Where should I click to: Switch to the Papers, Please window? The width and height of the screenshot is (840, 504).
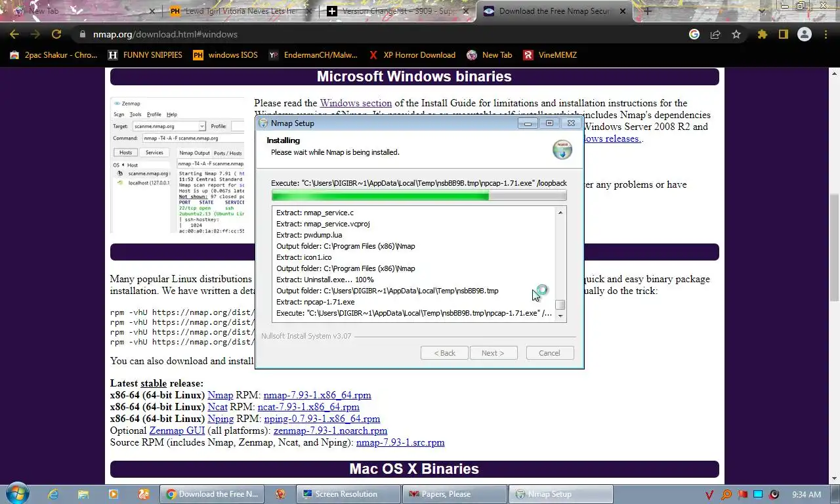tap(455, 494)
